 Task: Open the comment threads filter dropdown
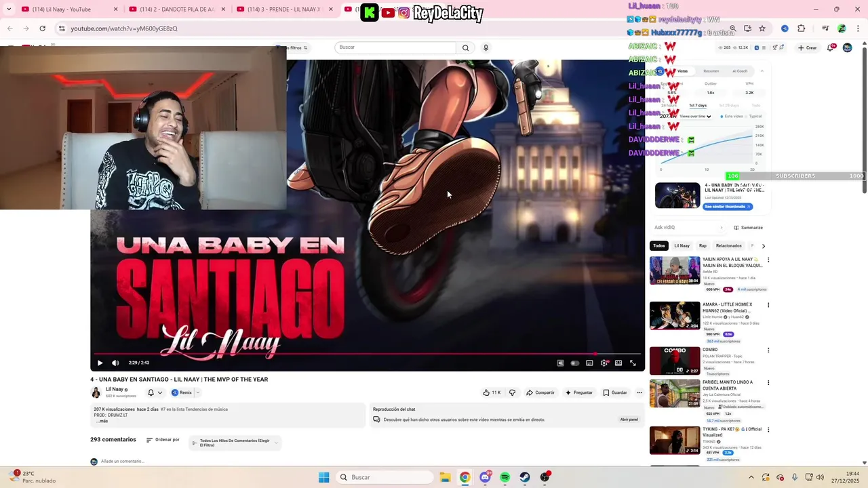pos(235,443)
